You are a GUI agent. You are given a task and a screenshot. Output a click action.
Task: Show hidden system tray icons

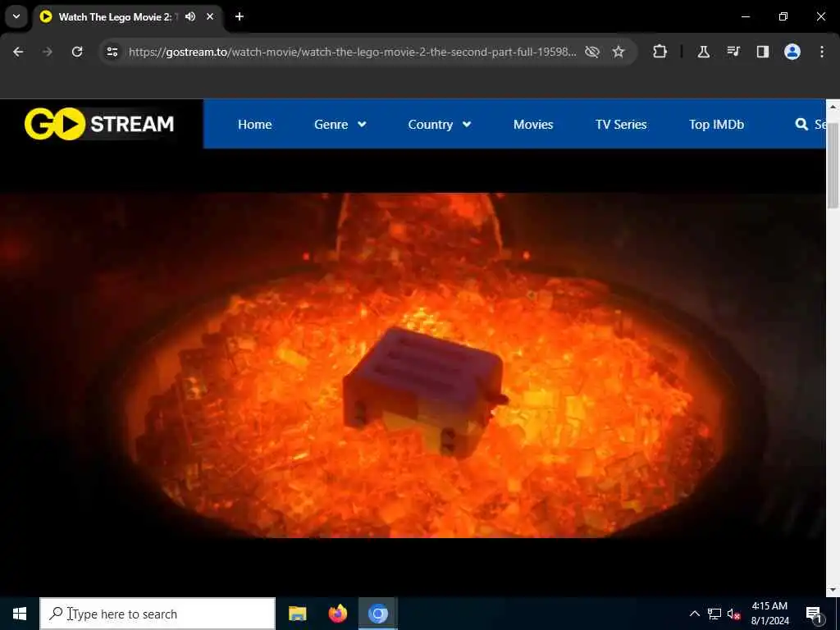pyautogui.click(x=694, y=614)
